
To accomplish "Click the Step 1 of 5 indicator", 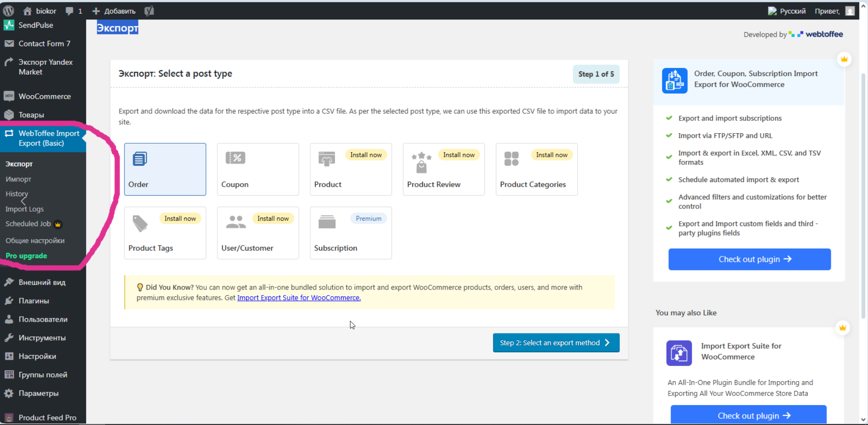I will [x=596, y=74].
